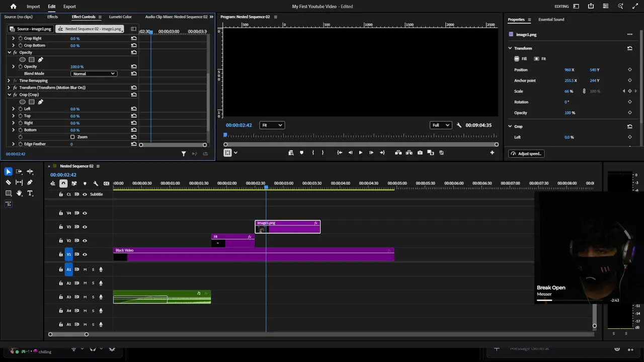Viewport: 644px width, 362px height.
Task: Toggle lock on V1 track
Action: (x=61, y=254)
